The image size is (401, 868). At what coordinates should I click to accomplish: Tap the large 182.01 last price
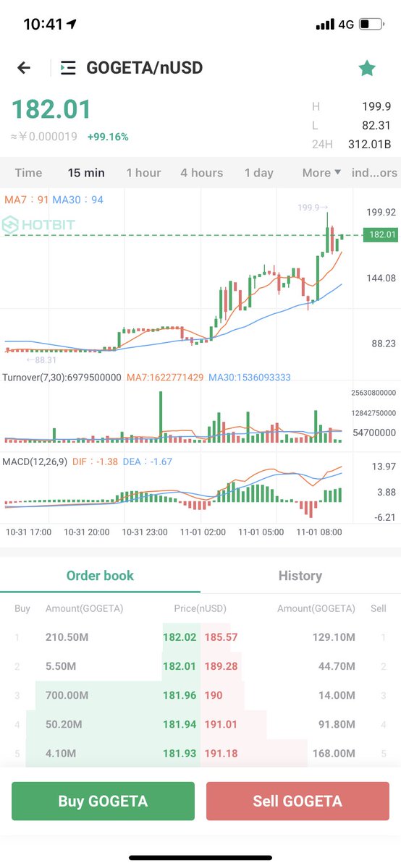(x=51, y=109)
